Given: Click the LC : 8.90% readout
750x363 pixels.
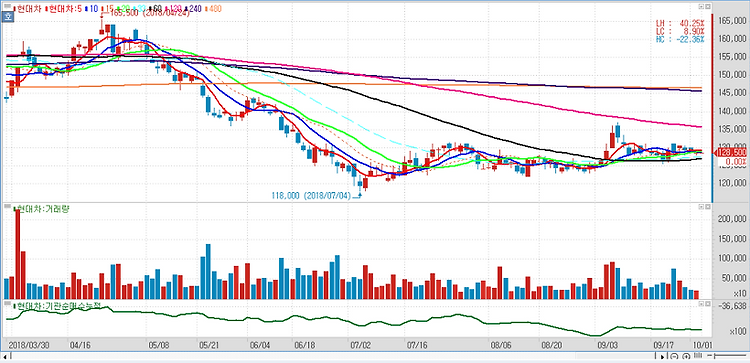Looking at the screenshot, I should (x=680, y=31).
